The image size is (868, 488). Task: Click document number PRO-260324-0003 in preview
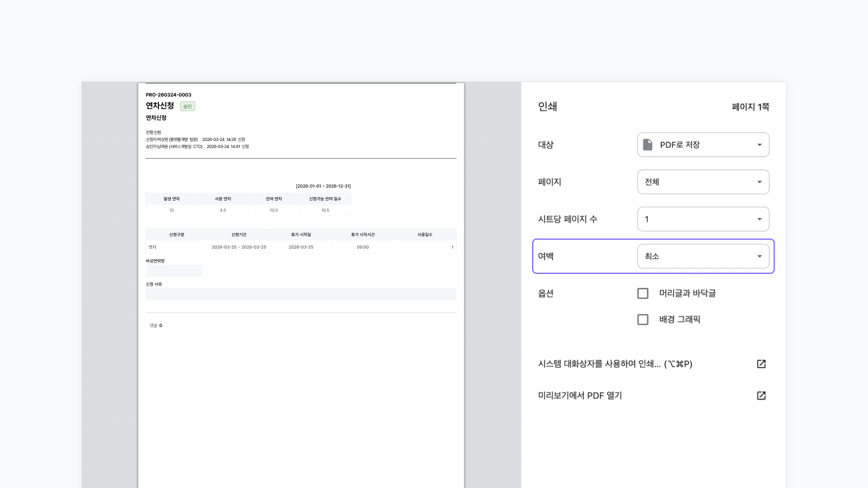tap(169, 95)
